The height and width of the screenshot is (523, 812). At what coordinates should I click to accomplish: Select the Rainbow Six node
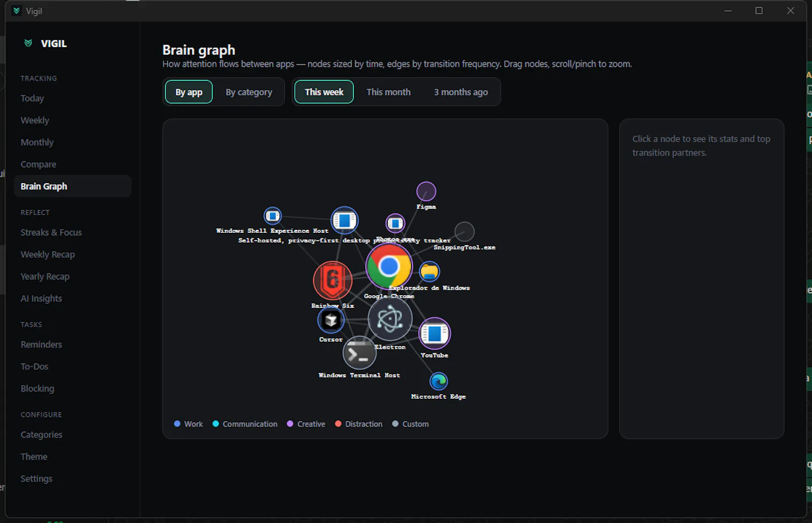tap(332, 280)
